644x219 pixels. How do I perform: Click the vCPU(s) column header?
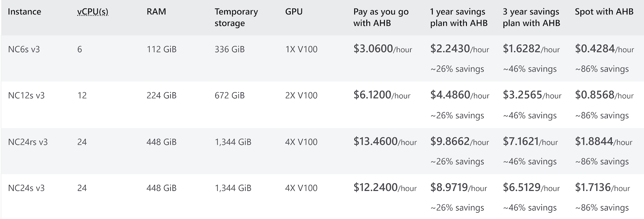[93, 12]
